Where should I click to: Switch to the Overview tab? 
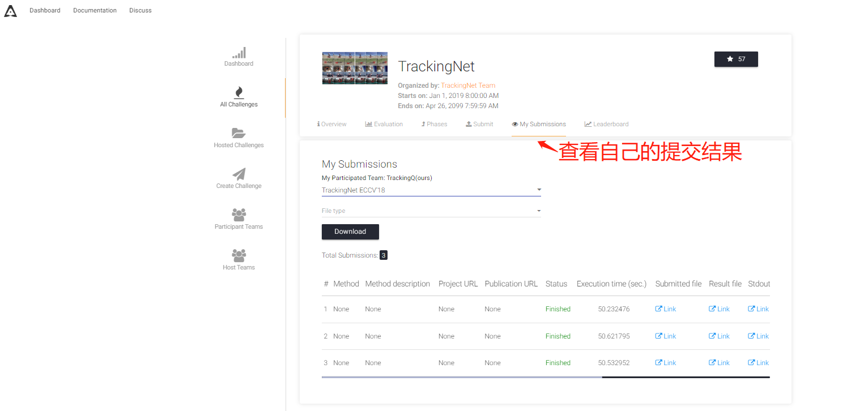point(331,123)
